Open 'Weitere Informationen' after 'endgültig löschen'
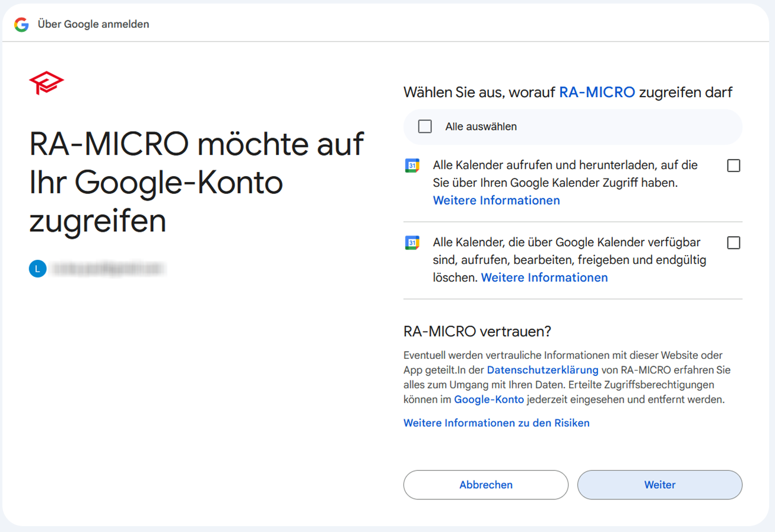Image resolution: width=775 pixels, height=532 pixels. (544, 278)
